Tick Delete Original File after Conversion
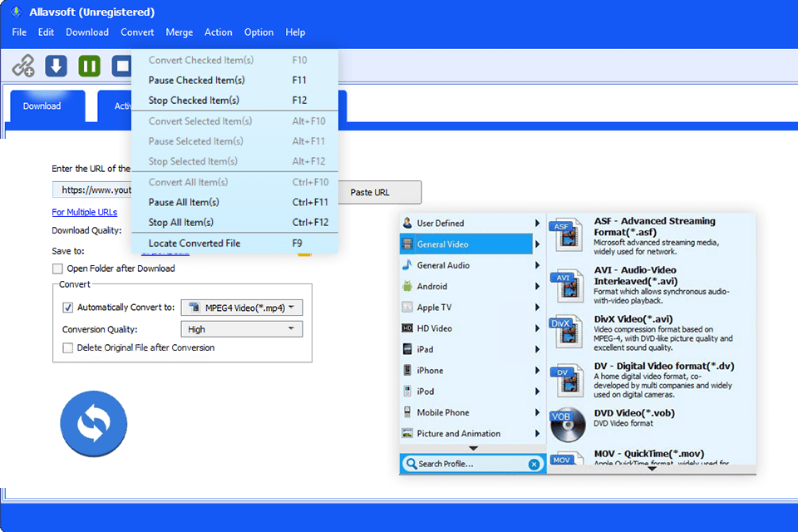The width and height of the screenshot is (798, 532). tap(68, 347)
